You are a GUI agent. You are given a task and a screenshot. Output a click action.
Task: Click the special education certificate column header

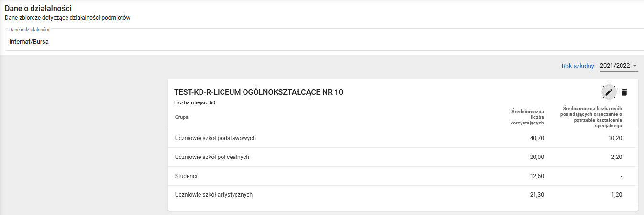[590, 117]
